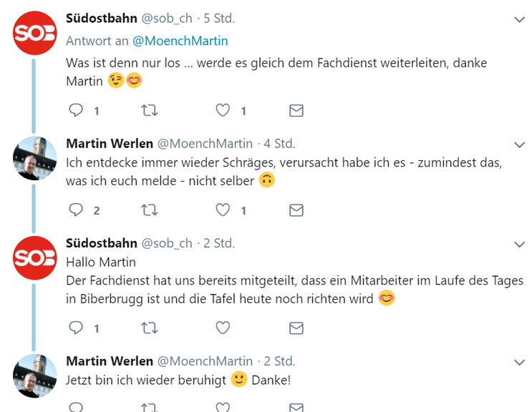Open the 5 Std. timestamp link

tap(220, 19)
